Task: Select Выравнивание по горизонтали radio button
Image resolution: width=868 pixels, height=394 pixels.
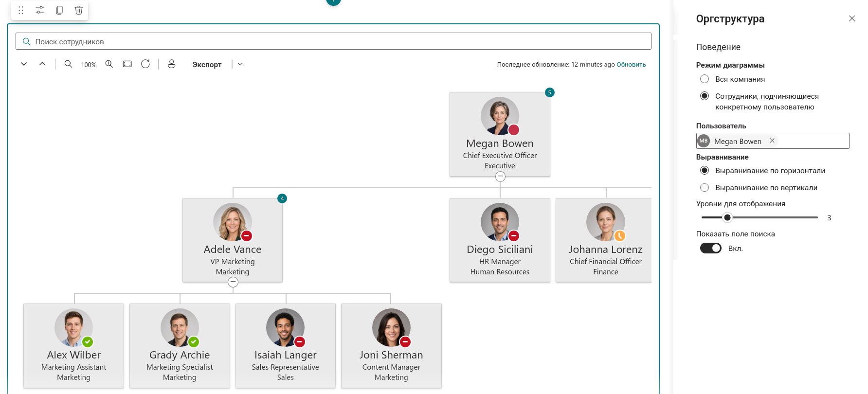Action: tap(705, 170)
